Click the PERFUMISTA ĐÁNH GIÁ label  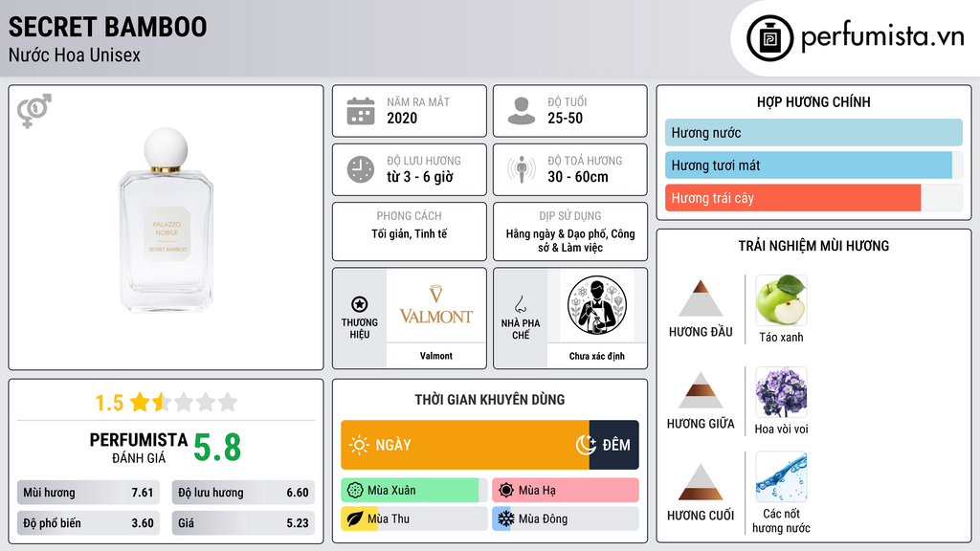(139, 448)
